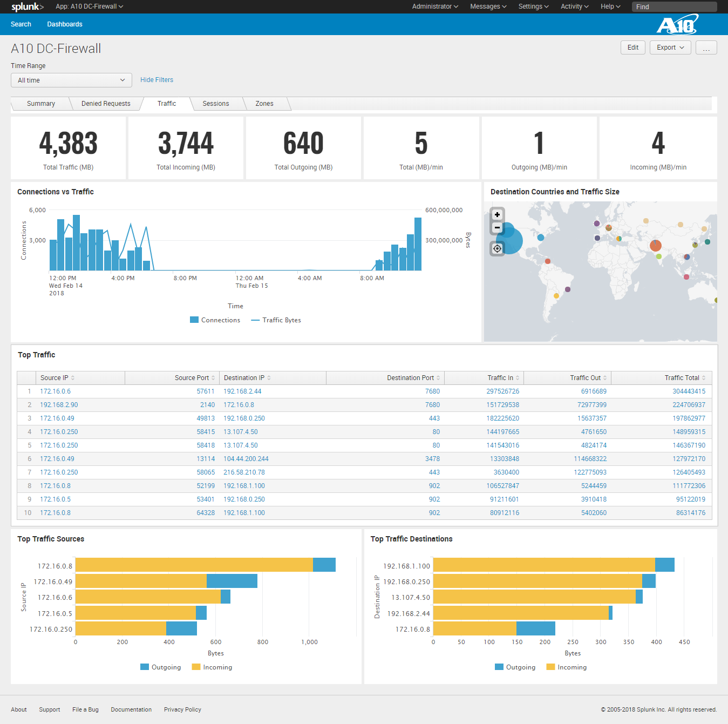Sort by Traffic Total column arrows
The width and height of the screenshot is (728, 724).
tap(704, 378)
